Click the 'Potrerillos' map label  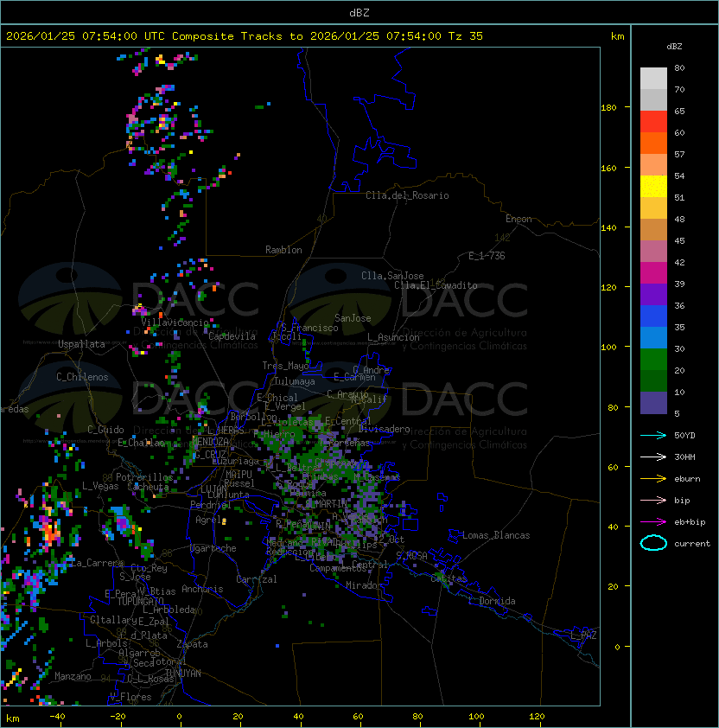144,477
